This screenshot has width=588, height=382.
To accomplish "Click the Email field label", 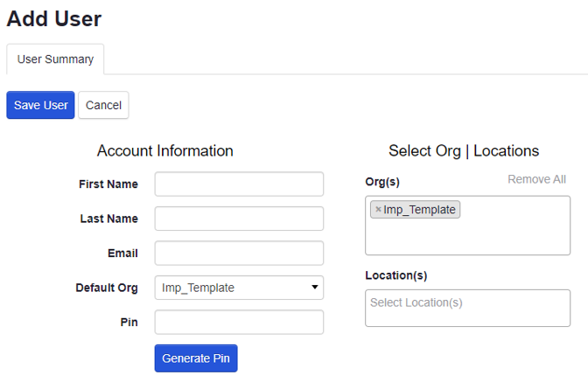I will [122, 254].
